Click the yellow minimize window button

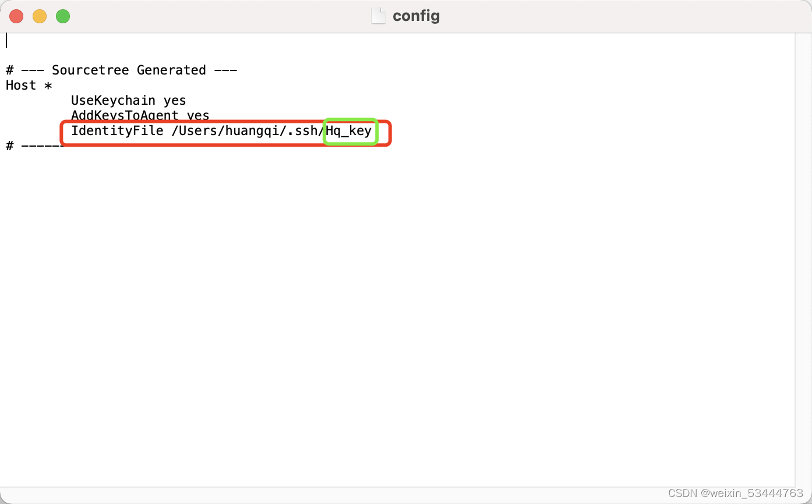(40, 16)
